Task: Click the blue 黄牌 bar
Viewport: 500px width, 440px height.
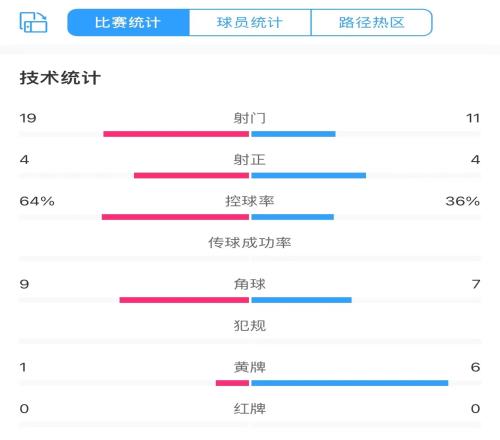Action: pos(350,383)
